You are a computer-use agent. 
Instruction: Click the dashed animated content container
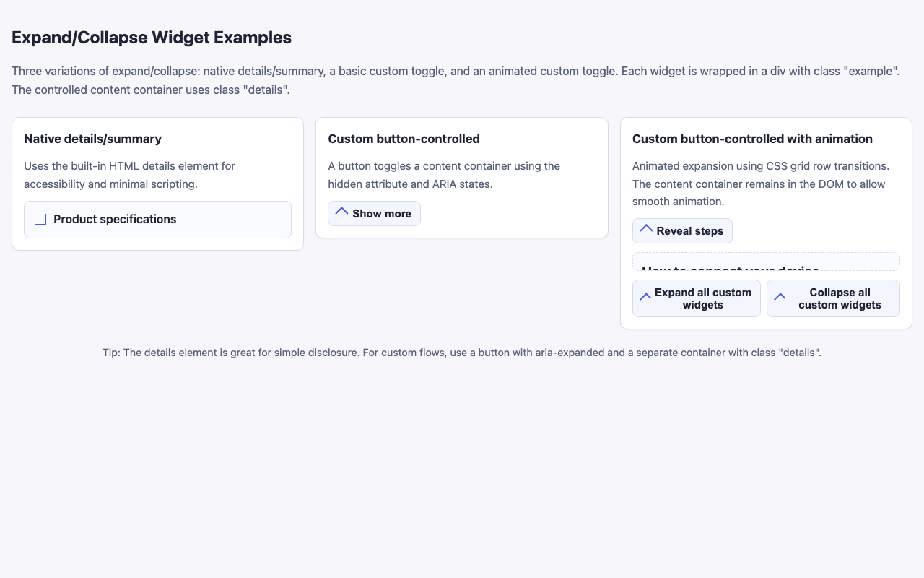pyautogui.click(x=766, y=262)
